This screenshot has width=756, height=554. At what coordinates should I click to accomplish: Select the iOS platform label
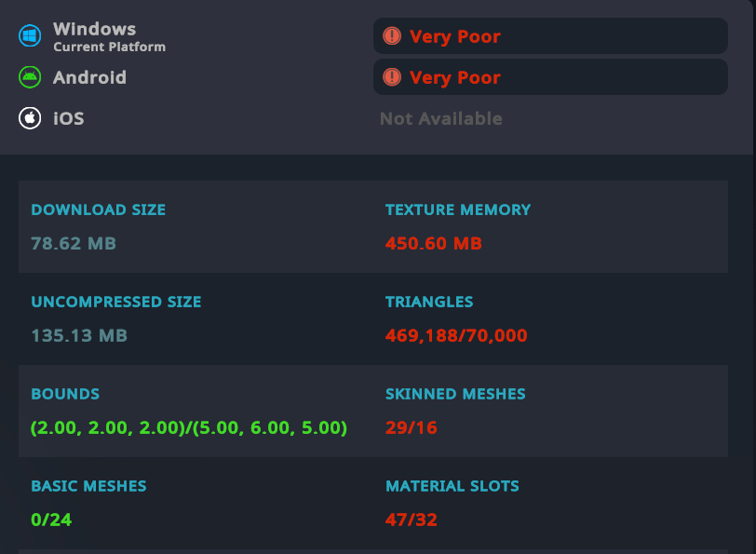click(68, 118)
